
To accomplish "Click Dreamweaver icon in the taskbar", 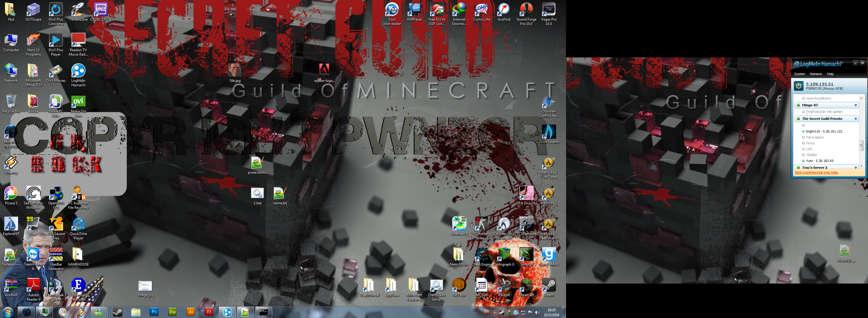I will [x=172, y=312].
